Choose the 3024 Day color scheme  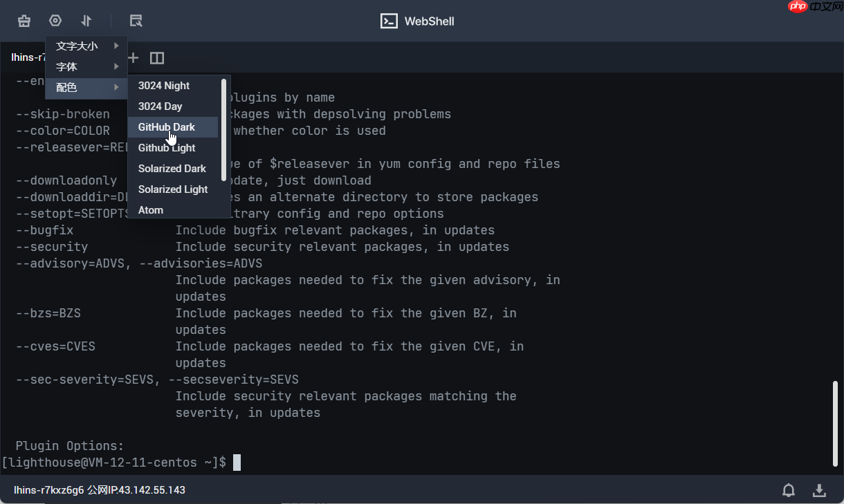pyautogui.click(x=160, y=106)
